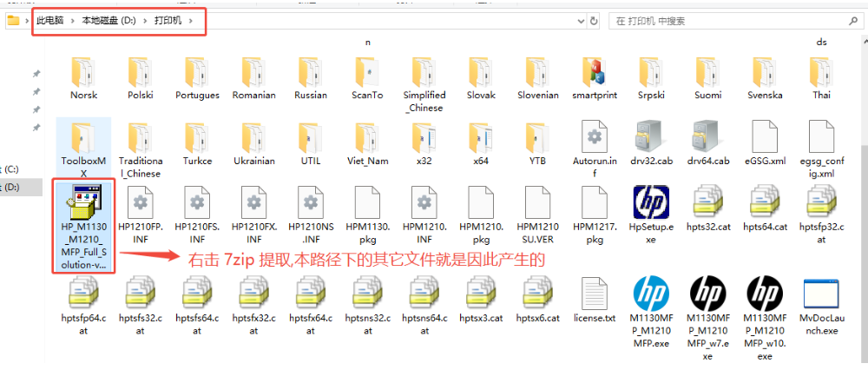The width and height of the screenshot is (868, 370).
Task: Open the Romanian folder
Action: click(x=253, y=79)
